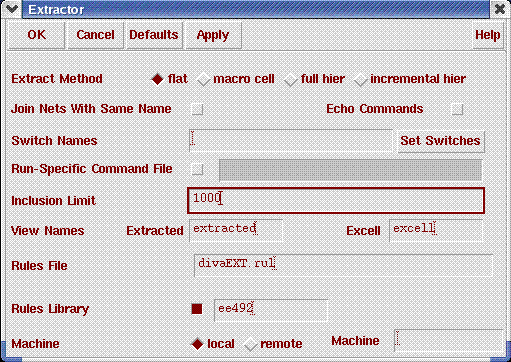Viewport: 511px width, 362px height.
Task: Focus the Switch Names input field
Action: click(x=291, y=141)
